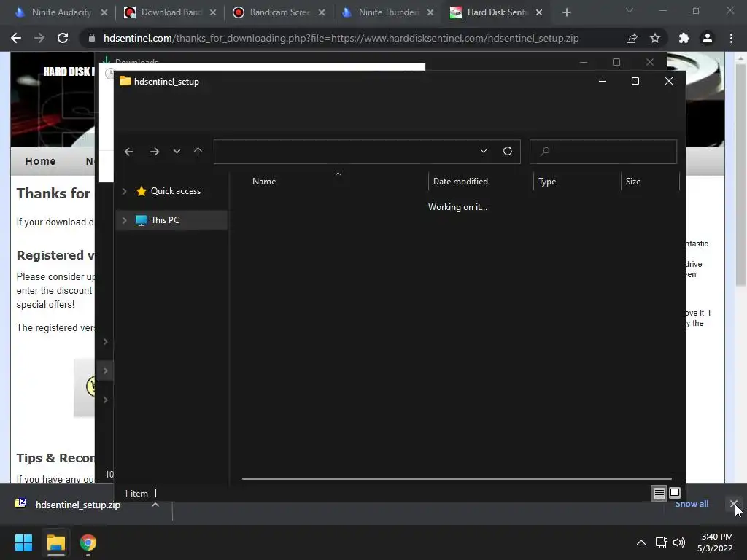
Task: Show hidden system tray icons
Action: (x=641, y=542)
